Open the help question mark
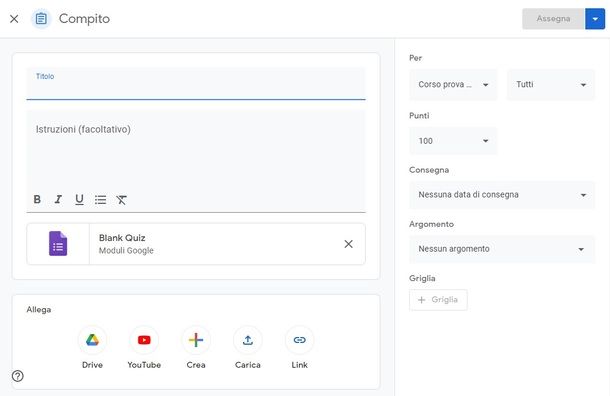Image resolution: width=610 pixels, height=396 pixels. tap(18, 376)
